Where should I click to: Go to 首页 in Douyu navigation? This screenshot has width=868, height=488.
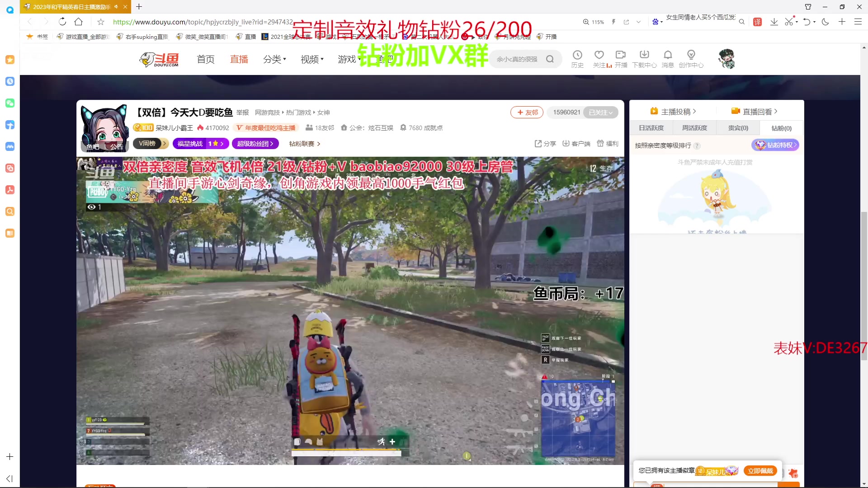click(x=206, y=59)
